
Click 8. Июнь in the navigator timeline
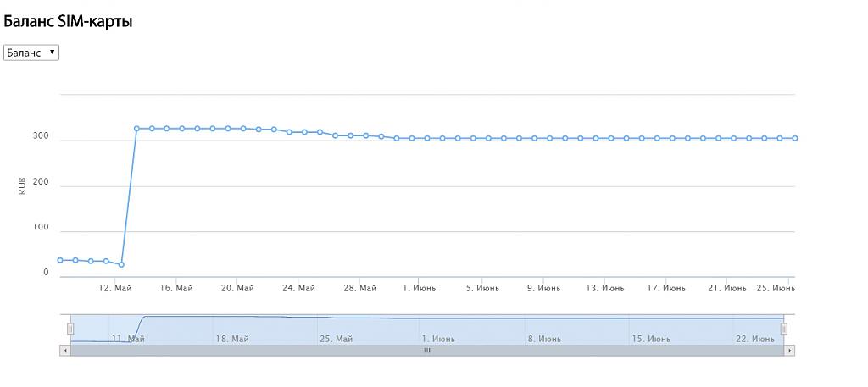[544, 339]
